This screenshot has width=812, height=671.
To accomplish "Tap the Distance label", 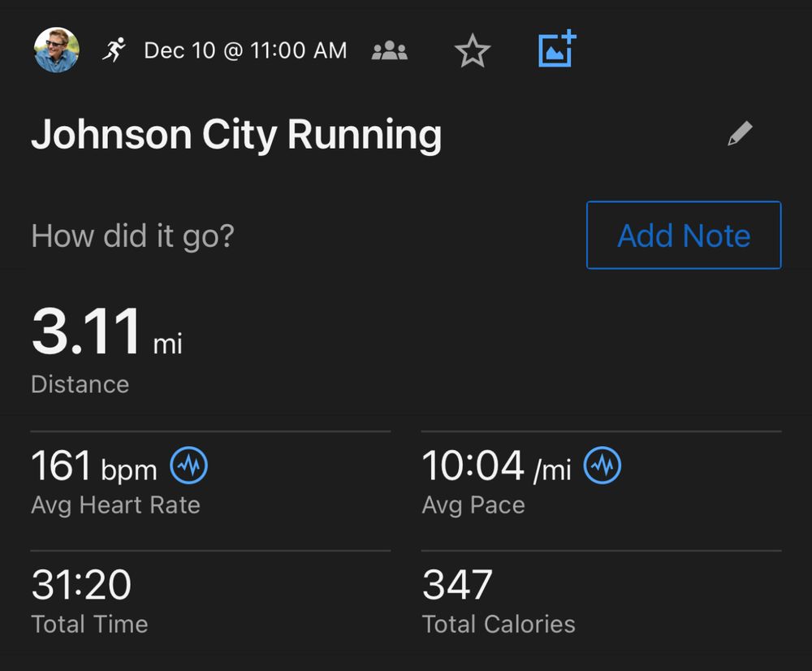I will coord(80,384).
